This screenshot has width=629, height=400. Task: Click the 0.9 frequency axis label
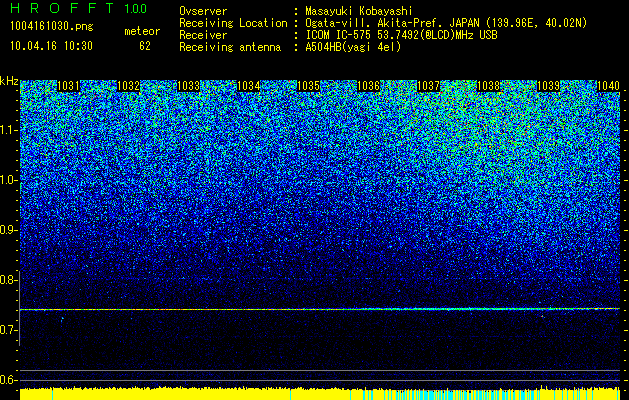(x=8, y=230)
